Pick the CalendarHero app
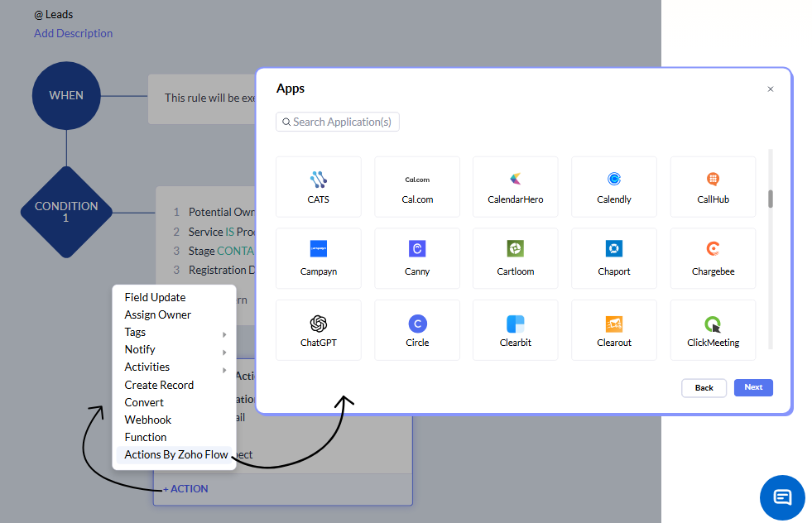 tap(516, 187)
